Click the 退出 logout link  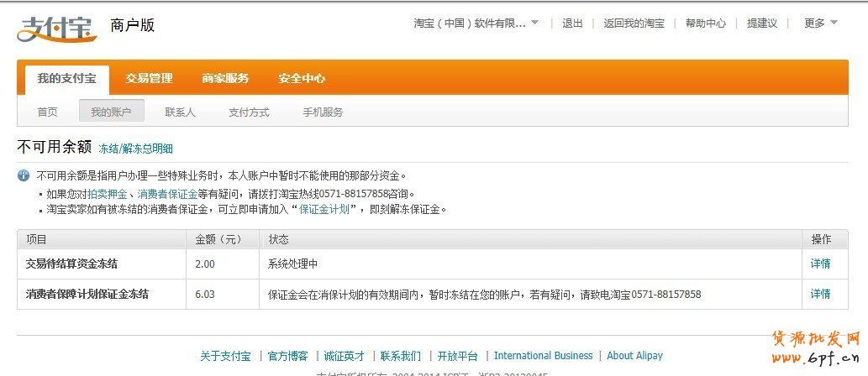[572, 23]
